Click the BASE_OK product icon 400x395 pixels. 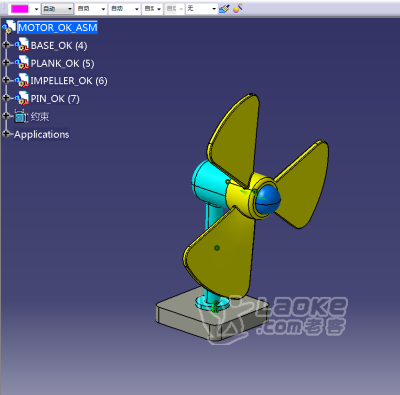(x=22, y=45)
